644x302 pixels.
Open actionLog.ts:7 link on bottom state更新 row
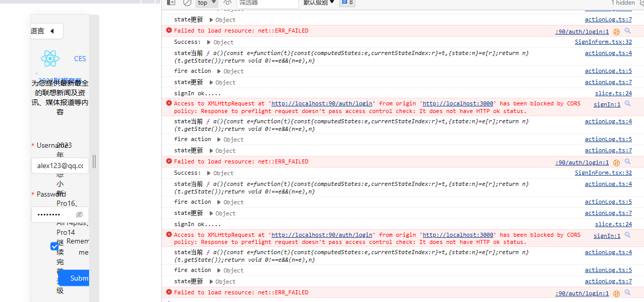pyautogui.click(x=608, y=282)
